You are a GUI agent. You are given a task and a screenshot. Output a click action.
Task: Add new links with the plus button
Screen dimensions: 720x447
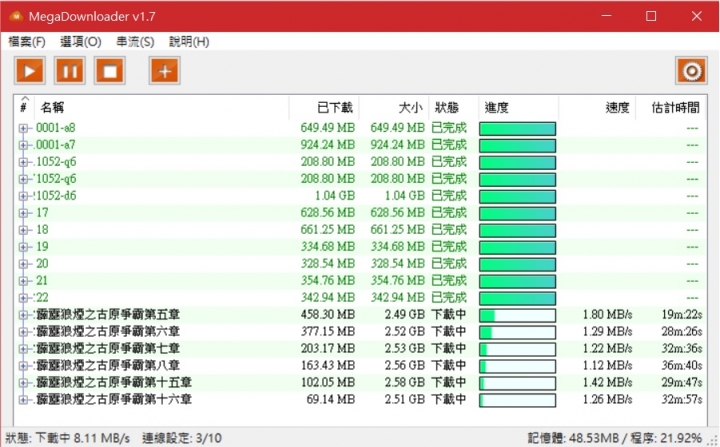click(164, 71)
